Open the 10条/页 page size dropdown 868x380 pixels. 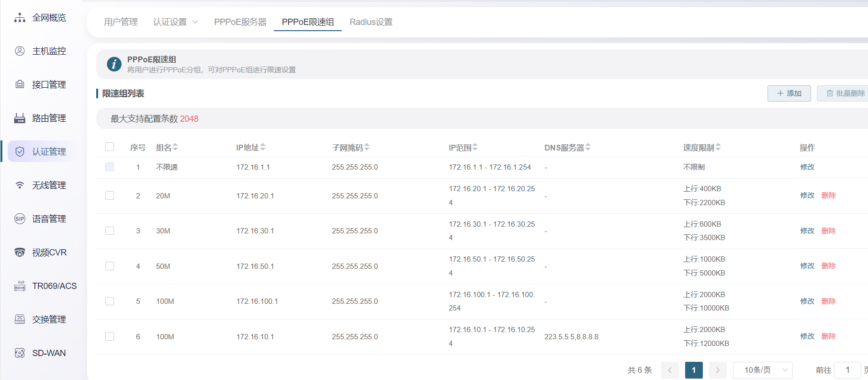coord(763,370)
